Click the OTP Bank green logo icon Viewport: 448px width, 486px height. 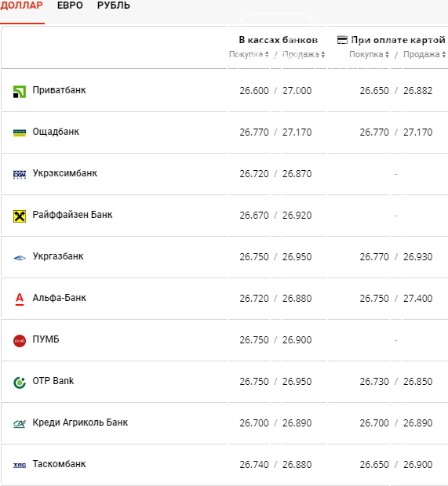[x=20, y=383]
